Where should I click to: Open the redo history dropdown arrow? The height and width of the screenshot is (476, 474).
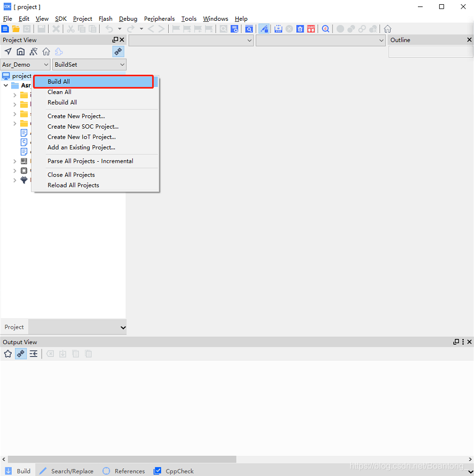tap(141, 29)
